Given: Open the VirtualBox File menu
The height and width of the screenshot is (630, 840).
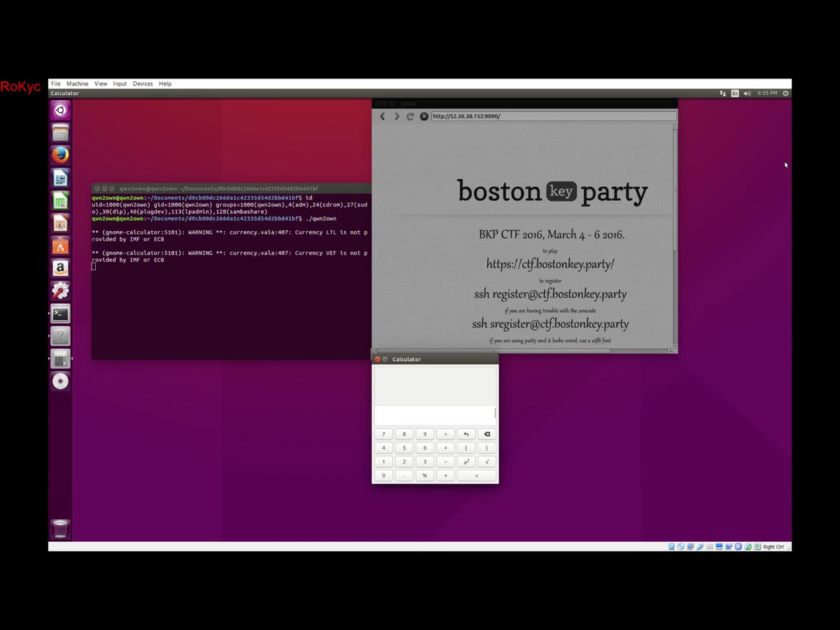Looking at the screenshot, I should click(x=56, y=83).
